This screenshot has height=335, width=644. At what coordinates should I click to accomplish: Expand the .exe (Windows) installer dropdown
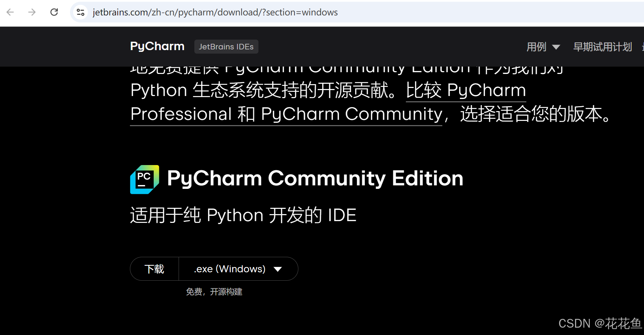coord(238,269)
